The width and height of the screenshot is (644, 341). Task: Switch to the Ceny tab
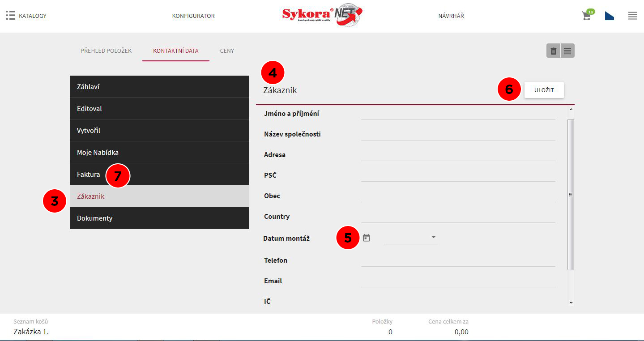[x=227, y=51]
